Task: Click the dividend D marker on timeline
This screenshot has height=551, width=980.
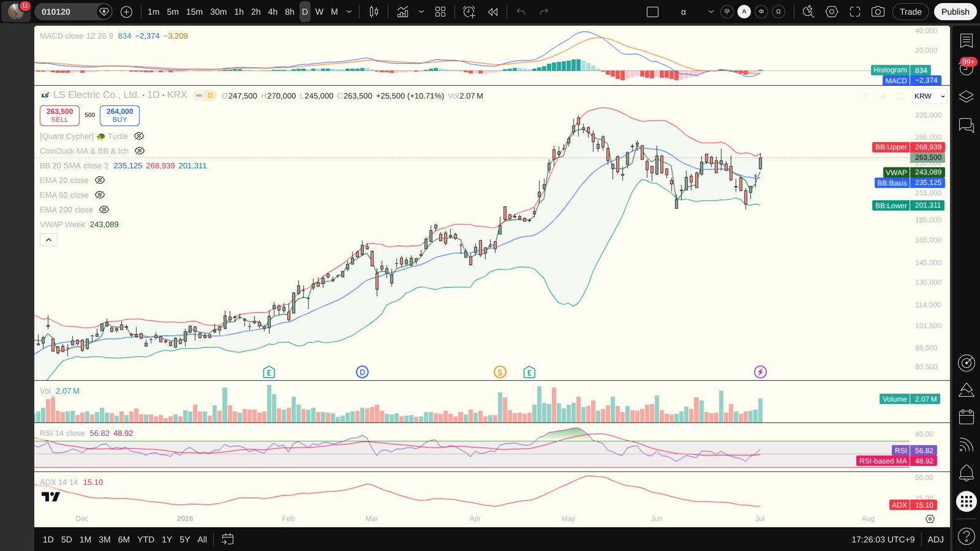Action: click(x=362, y=372)
